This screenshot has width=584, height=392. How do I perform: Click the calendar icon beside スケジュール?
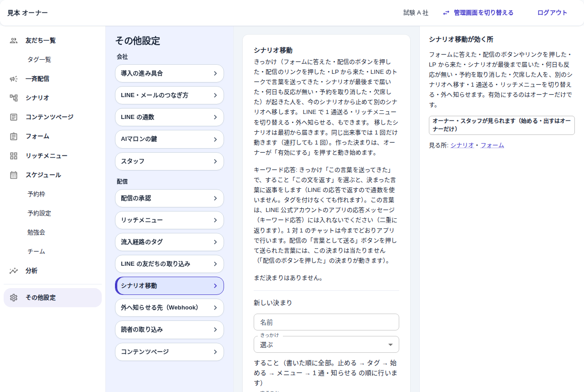[14, 175]
